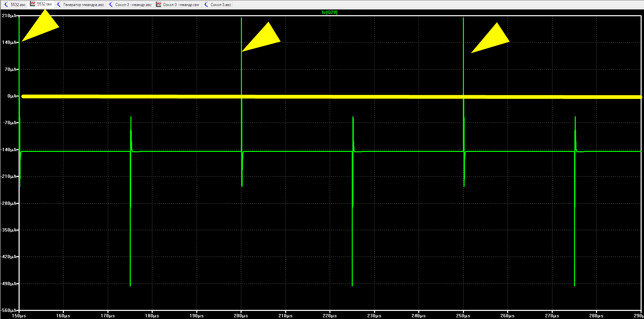Click the 0µA vertical axis label
This screenshot has height=319, width=644.
pos(12,96)
